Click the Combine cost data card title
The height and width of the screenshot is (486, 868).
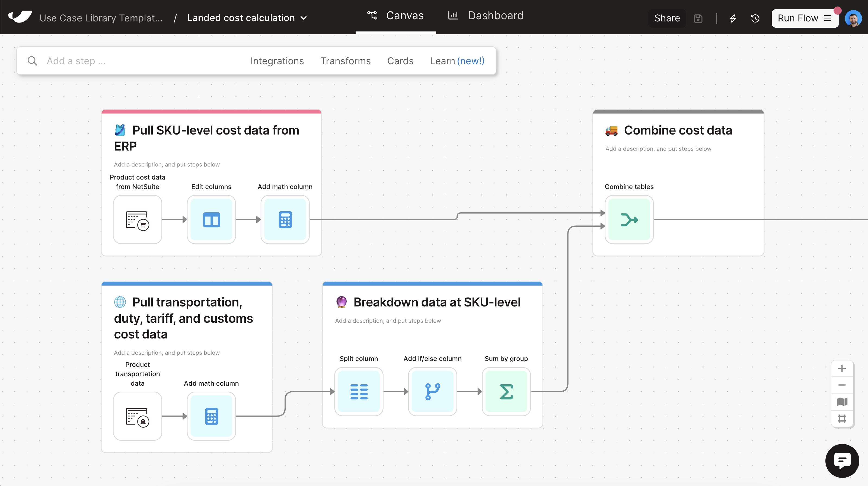pyautogui.click(x=678, y=130)
